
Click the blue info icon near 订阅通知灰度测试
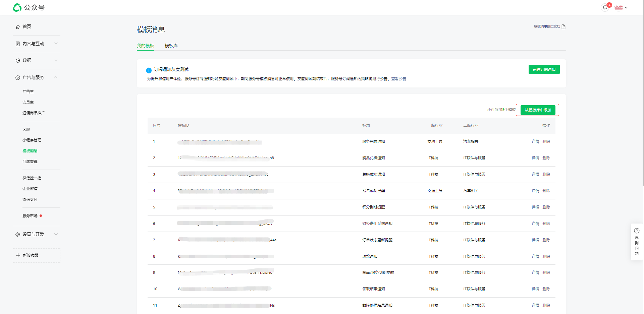tap(149, 70)
